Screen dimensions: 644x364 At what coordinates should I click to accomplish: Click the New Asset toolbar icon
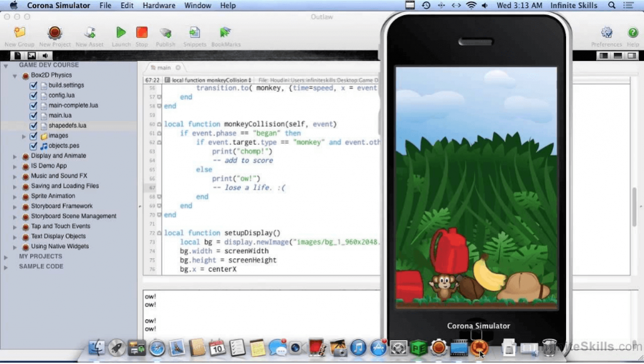pyautogui.click(x=89, y=33)
